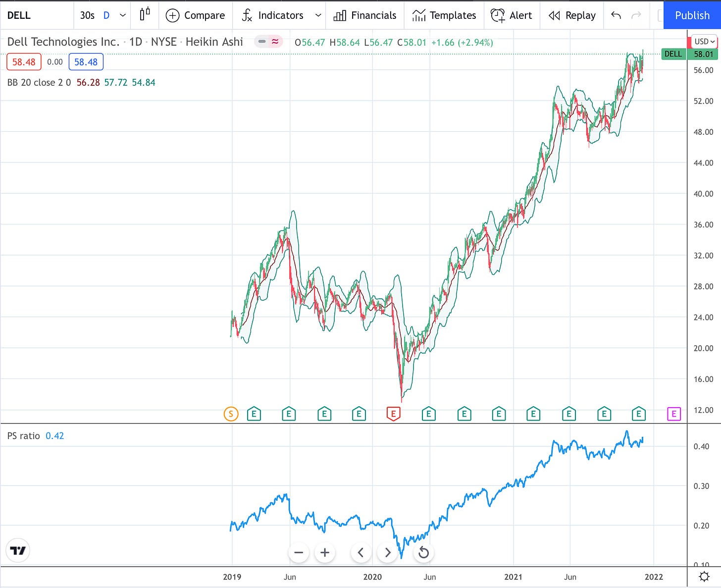The height and width of the screenshot is (588, 721).
Task: Select the BB 20 close 2 0 legend
Action: click(x=39, y=83)
